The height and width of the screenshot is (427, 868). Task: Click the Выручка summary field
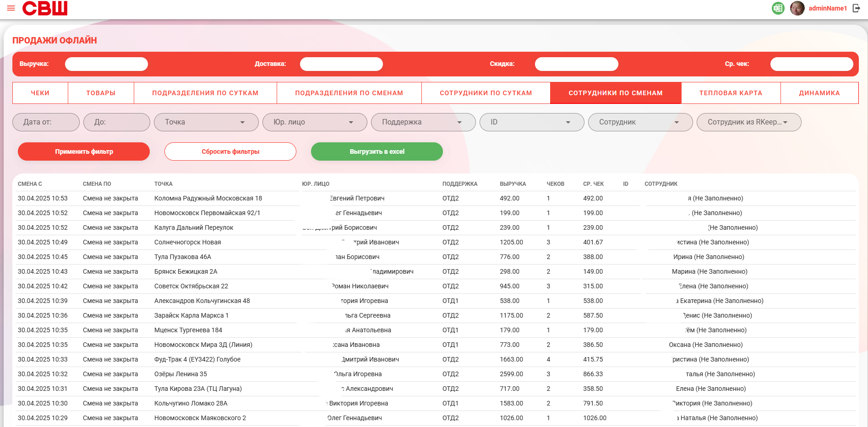coord(106,64)
